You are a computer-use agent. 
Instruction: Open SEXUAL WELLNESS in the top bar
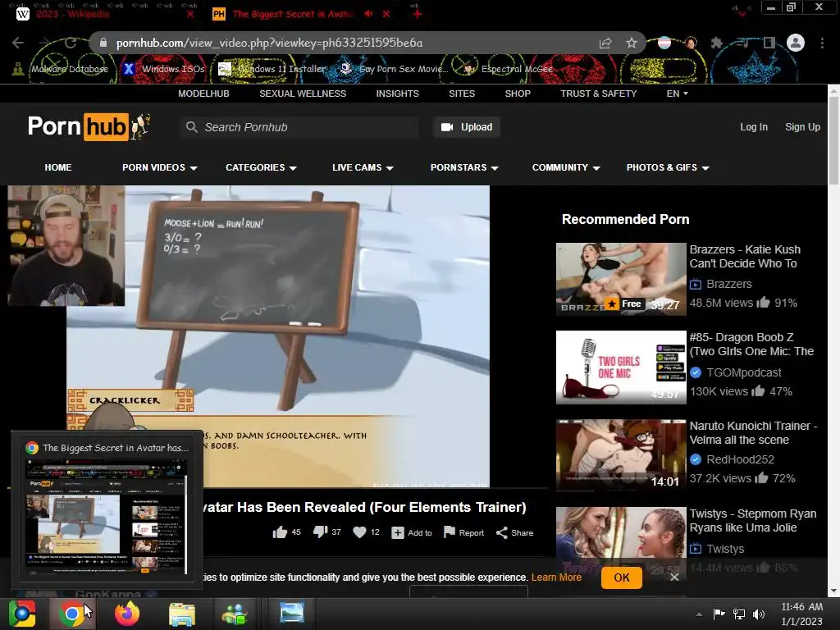(x=303, y=94)
